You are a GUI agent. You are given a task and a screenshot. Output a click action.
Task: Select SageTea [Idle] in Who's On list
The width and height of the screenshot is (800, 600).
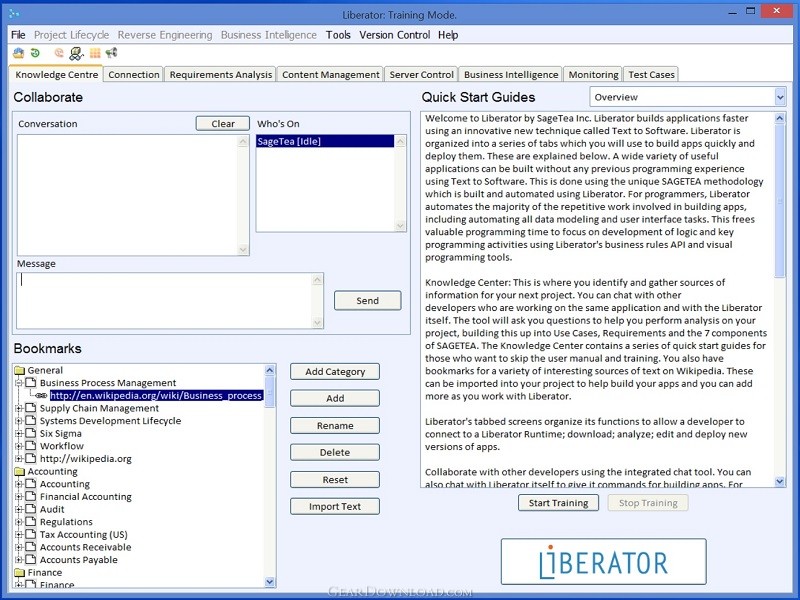(325, 141)
